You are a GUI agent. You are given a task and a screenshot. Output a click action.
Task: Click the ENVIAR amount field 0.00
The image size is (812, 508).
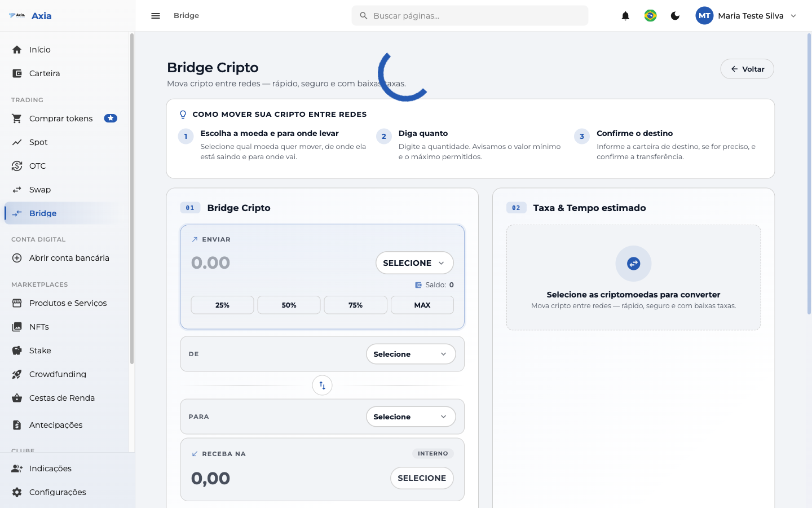[210, 263]
